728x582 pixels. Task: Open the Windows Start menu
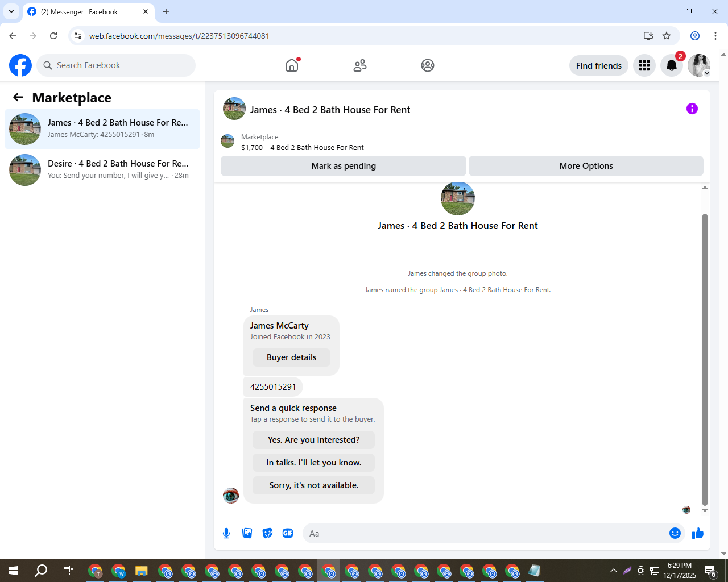pos(14,571)
